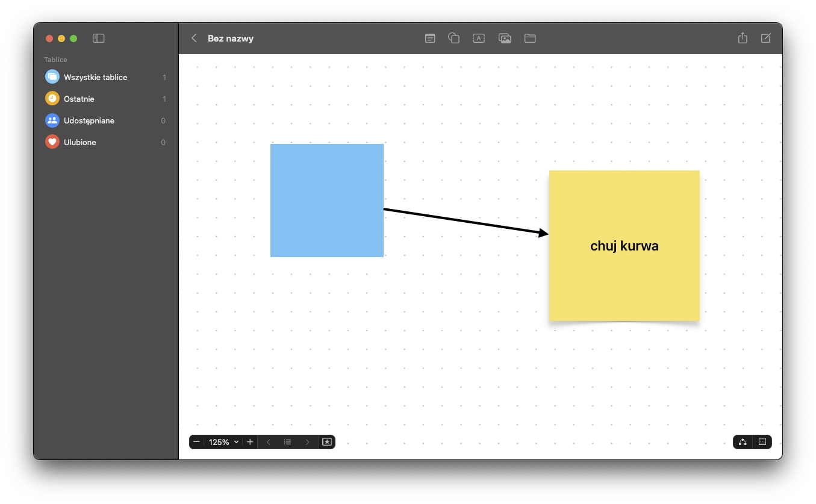This screenshot has width=816, height=504.
Task: Click the insert file folder icon
Action: 530,39
